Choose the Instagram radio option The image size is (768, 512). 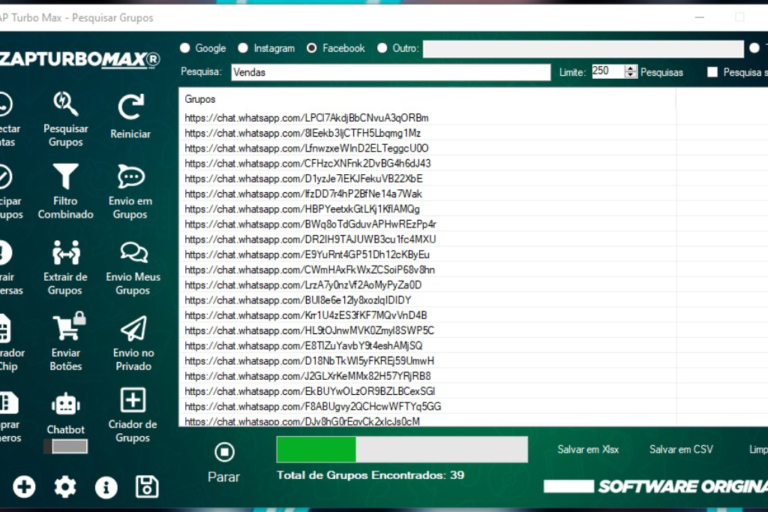click(243, 48)
